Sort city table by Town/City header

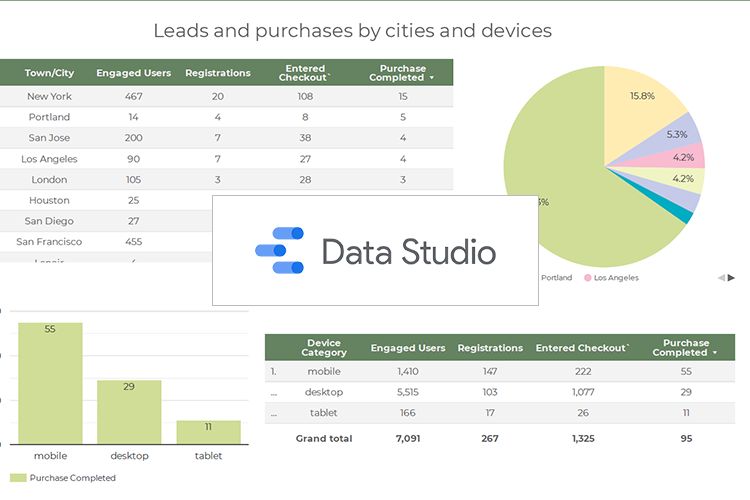coord(49,73)
